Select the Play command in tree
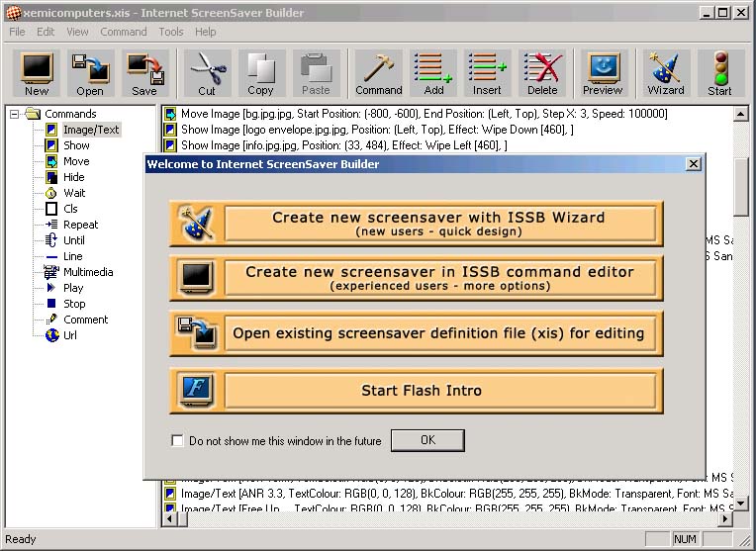Image resolution: width=756 pixels, height=551 pixels. click(73, 288)
